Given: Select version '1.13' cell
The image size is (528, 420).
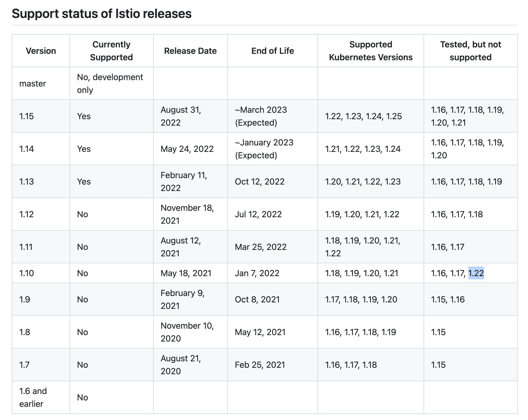Looking at the screenshot, I should point(41,181).
